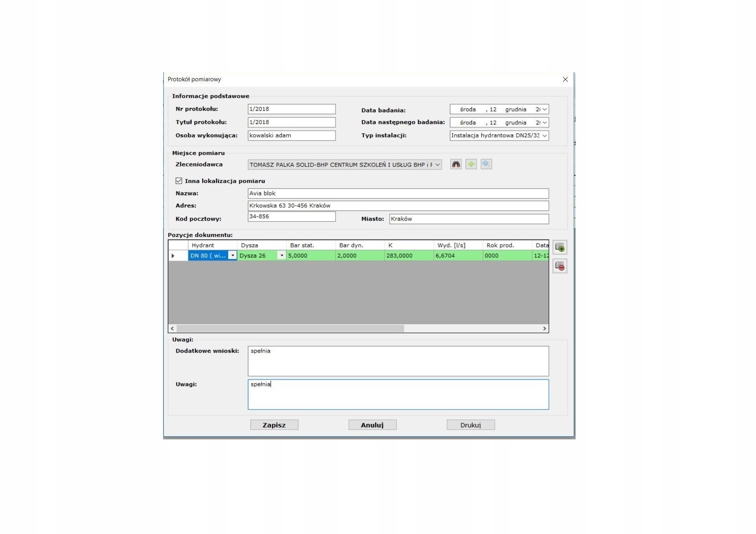Expand the Zleceniodawca dropdown list
The image size is (756, 534).
point(437,165)
